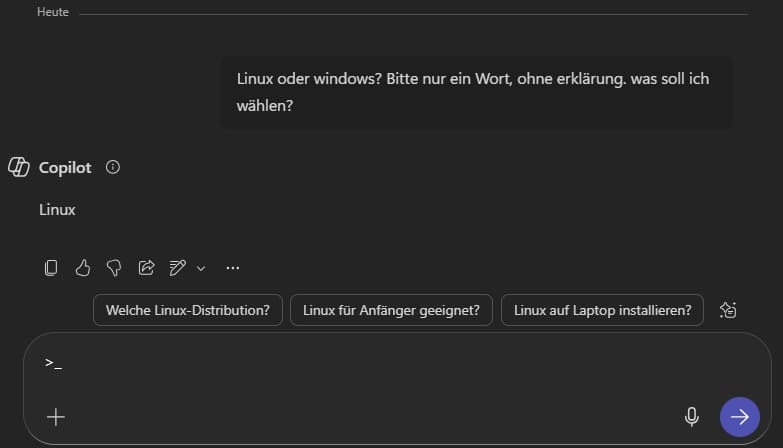The height and width of the screenshot is (448, 783).
Task: Activate microphone voice input
Action: tap(691, 417)
